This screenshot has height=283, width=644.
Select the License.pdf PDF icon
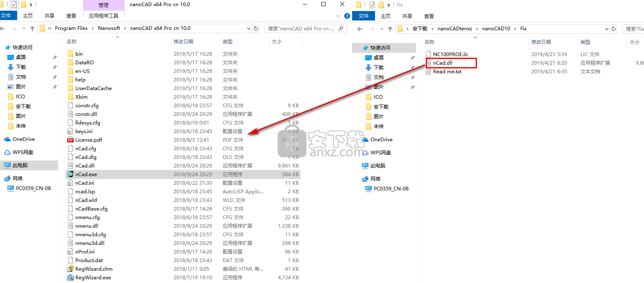click(70, 140)
